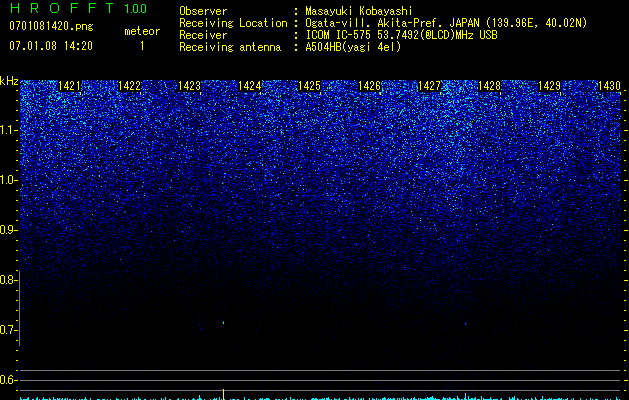The height and width of the screenshot is (400, 629).
Task: Click the 1427 time marker
Action: 429,86
